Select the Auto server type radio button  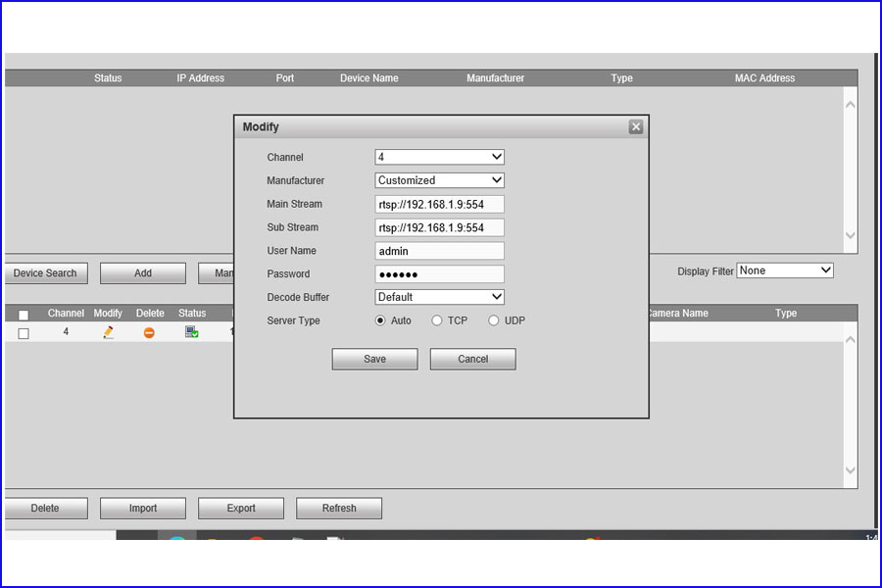pos(381,320)
